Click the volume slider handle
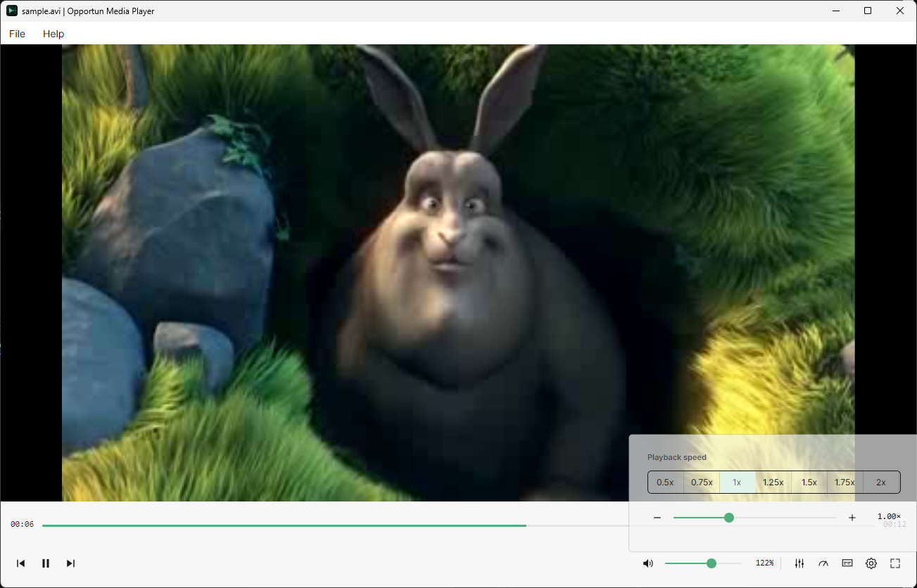Image resolution: width=917 pixels, height=588 pixels. [712, 563]
